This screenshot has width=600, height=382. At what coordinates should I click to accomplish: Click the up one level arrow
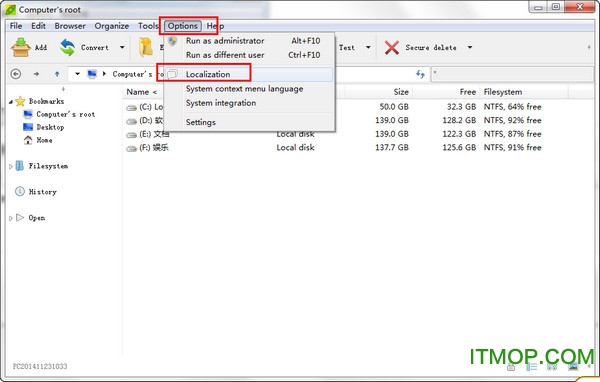pyautogui.click(x=57, y=74)
